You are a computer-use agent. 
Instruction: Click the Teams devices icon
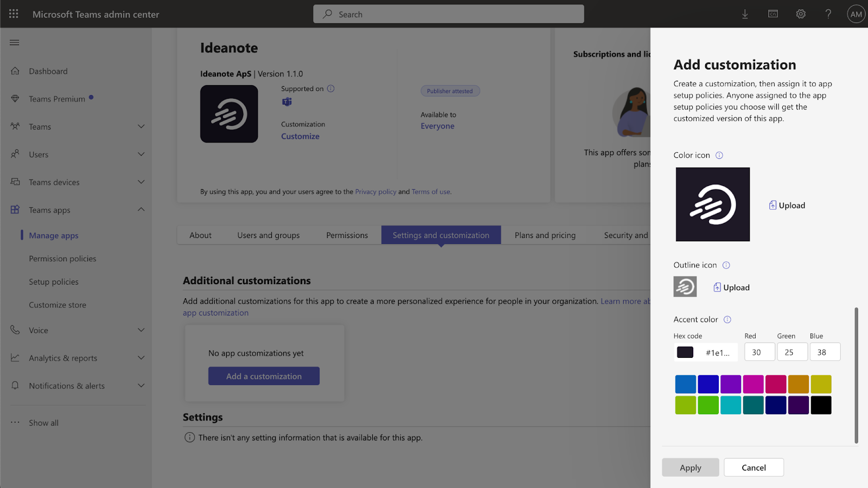pyautogui.click(x=15, y=182)
